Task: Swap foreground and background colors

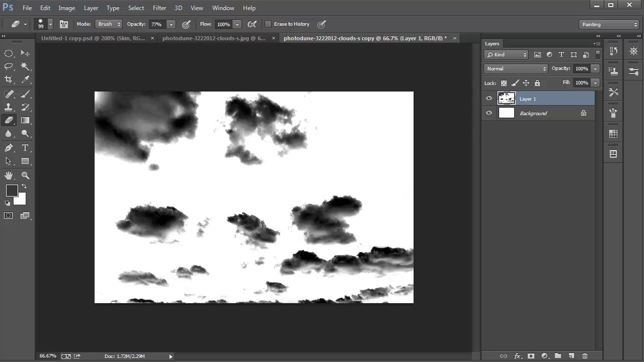Action: pos(24,187)
